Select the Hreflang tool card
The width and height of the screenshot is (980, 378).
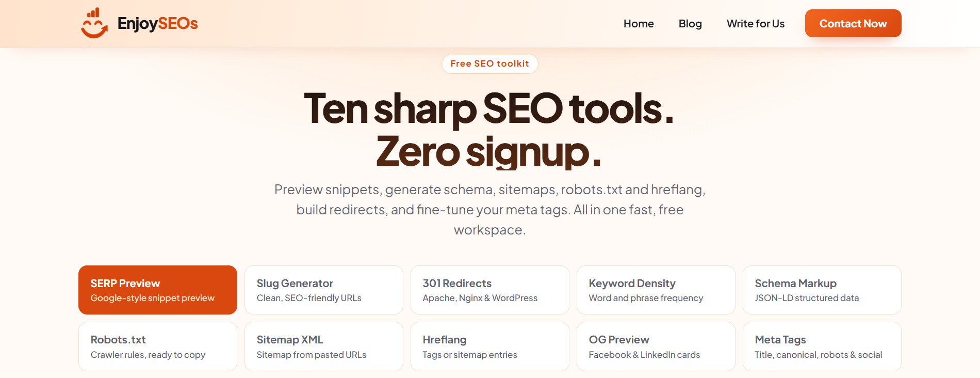[x=490, y=346]
